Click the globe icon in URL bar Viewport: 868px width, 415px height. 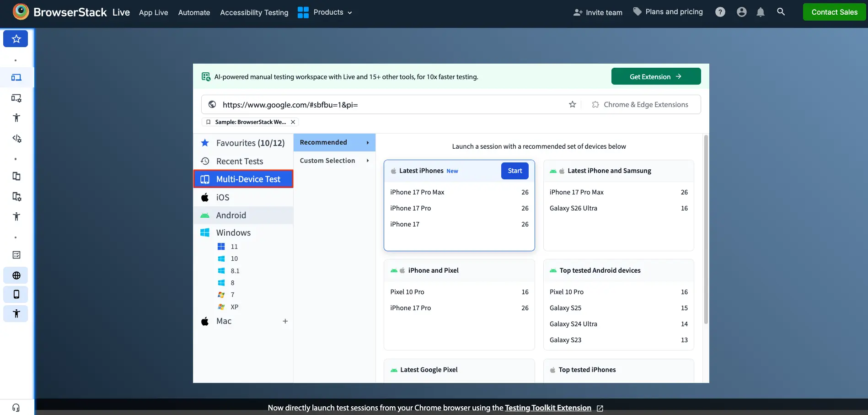pyautogui.click(x=212, y=104)
